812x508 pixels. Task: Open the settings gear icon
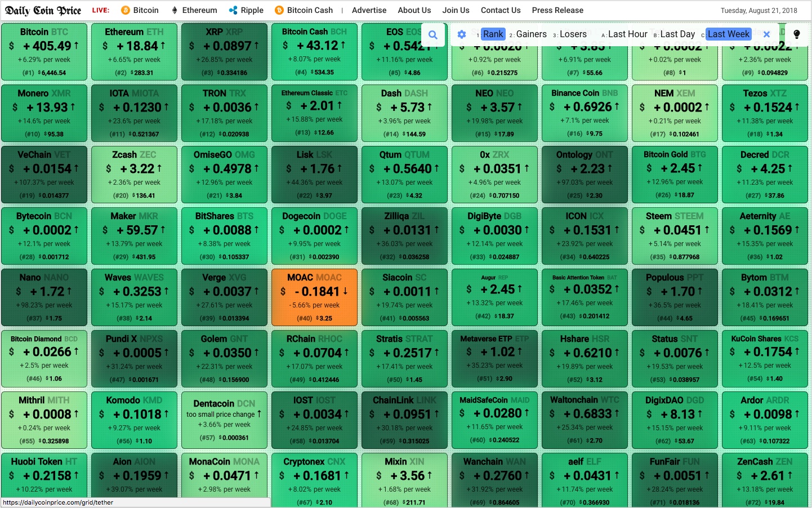click(462, 34)
